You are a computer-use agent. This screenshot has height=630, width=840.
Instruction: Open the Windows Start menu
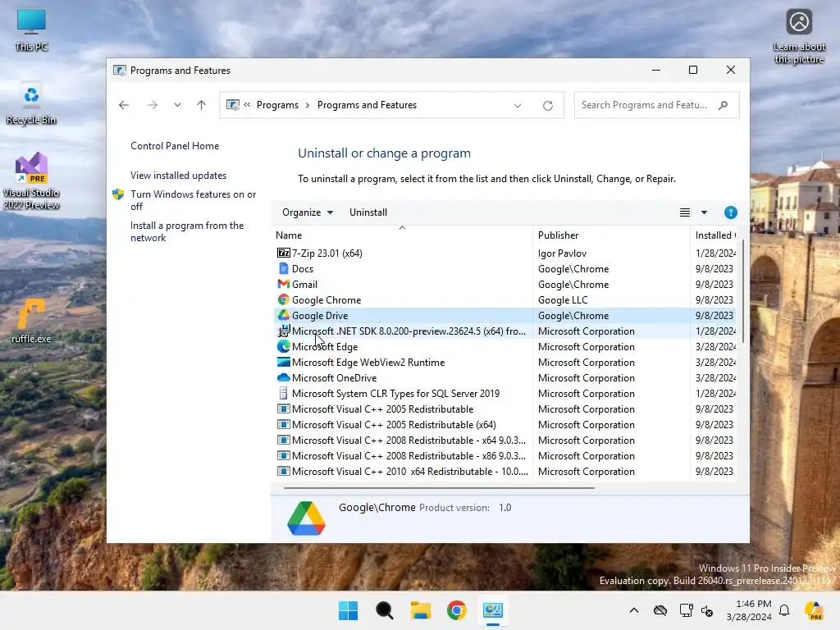pyautogui.click(x=348, y=610)
